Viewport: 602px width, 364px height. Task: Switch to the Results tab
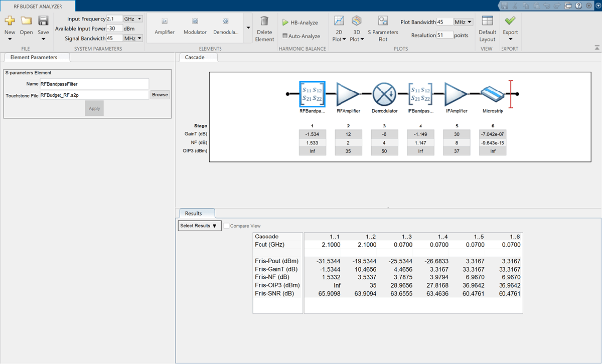click(x=194, y=214)
